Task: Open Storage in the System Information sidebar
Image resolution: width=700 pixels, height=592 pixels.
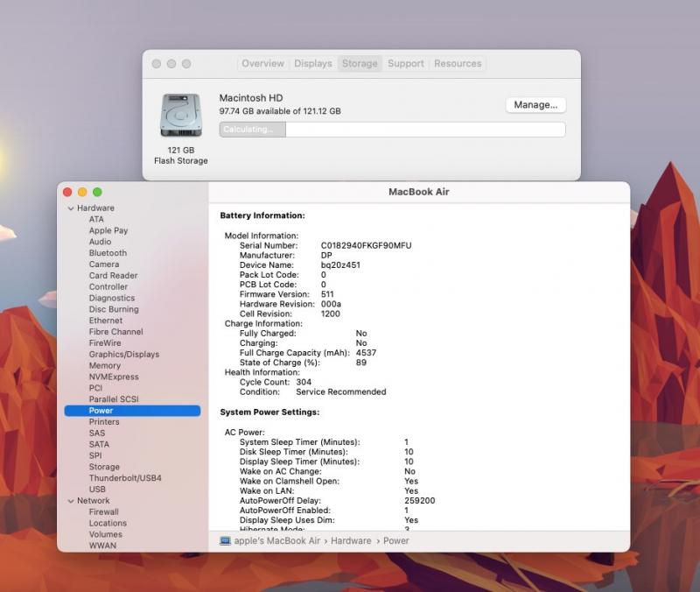Action: click(x=104, y=467)
